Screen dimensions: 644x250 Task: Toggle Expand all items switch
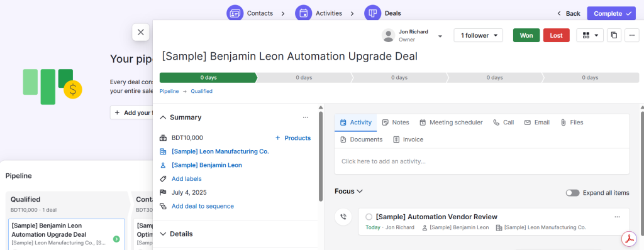(572, 193)
